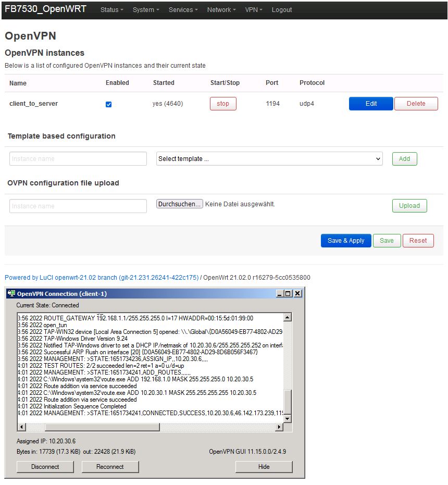Viewport: 448px width, 485px height.
Task: Click the log horizontal scrollbar thumb
Action: pos(103,427)
